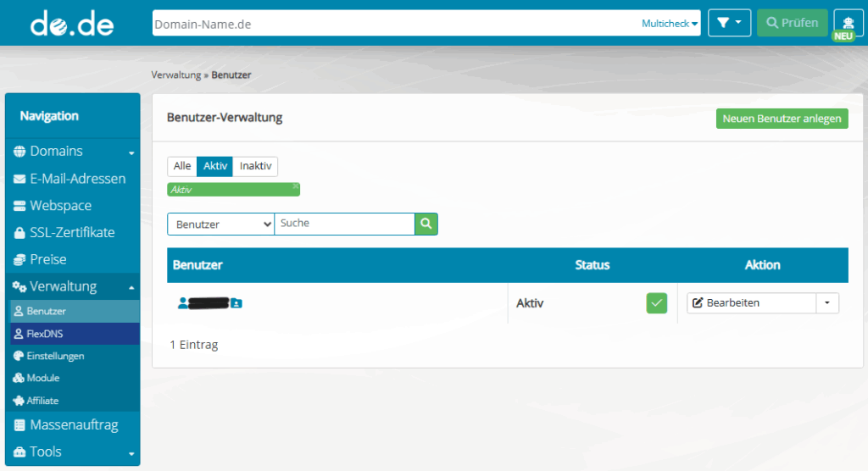Select the Alle filter option
Screen dimensions: 868x471
(182, 166)
